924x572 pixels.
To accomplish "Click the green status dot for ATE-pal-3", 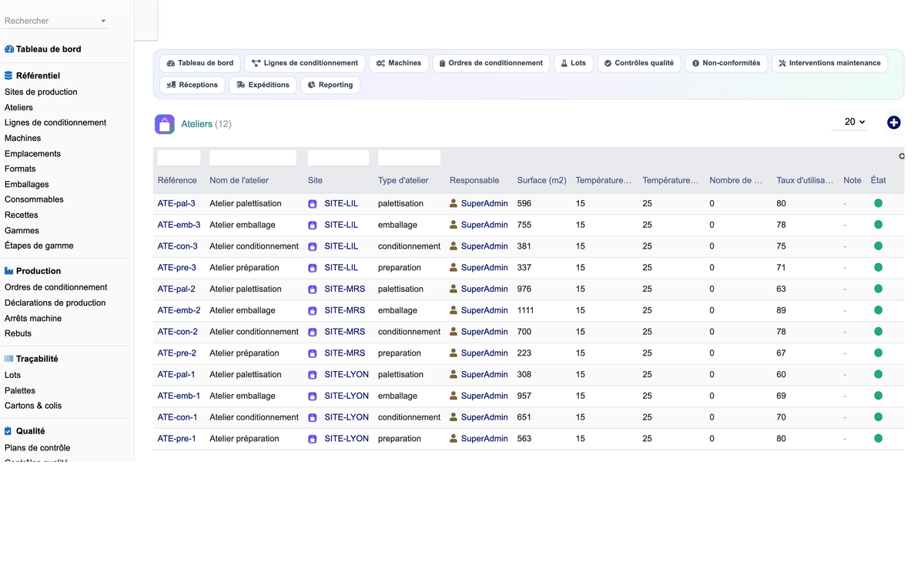I will tap(878, 203).
